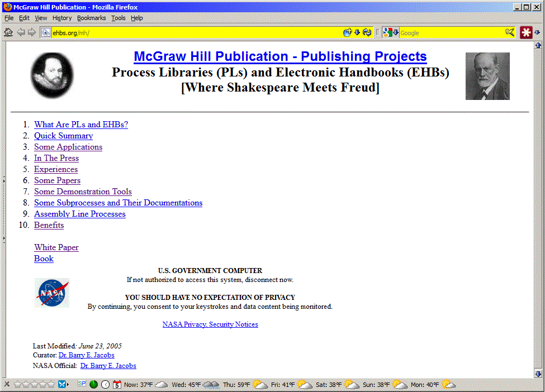Viewport: 545px width, 392px height.
Task: Open the File menu
Action: [x=9, y=18]
